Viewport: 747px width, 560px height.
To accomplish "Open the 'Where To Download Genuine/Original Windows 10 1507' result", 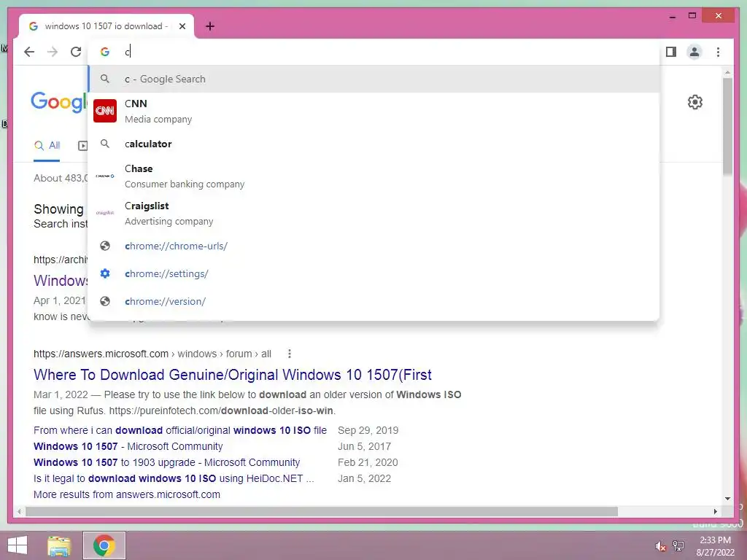I will tap(233, 375).
